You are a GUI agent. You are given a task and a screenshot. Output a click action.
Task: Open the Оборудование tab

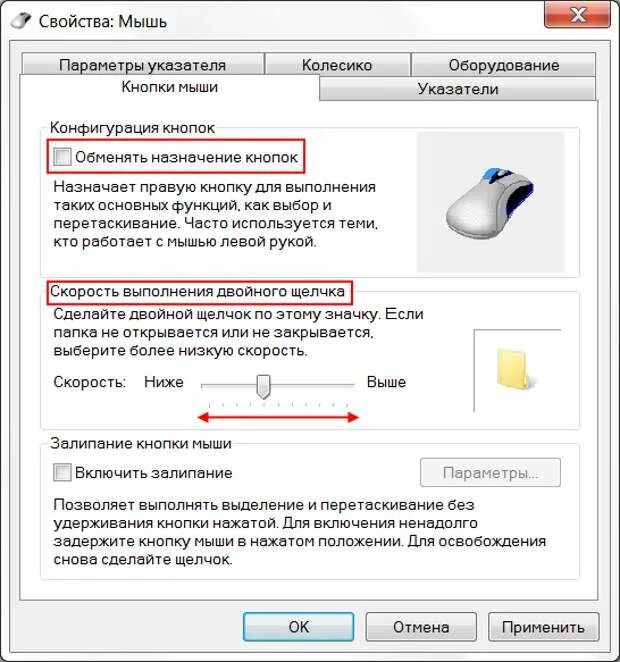504,65
